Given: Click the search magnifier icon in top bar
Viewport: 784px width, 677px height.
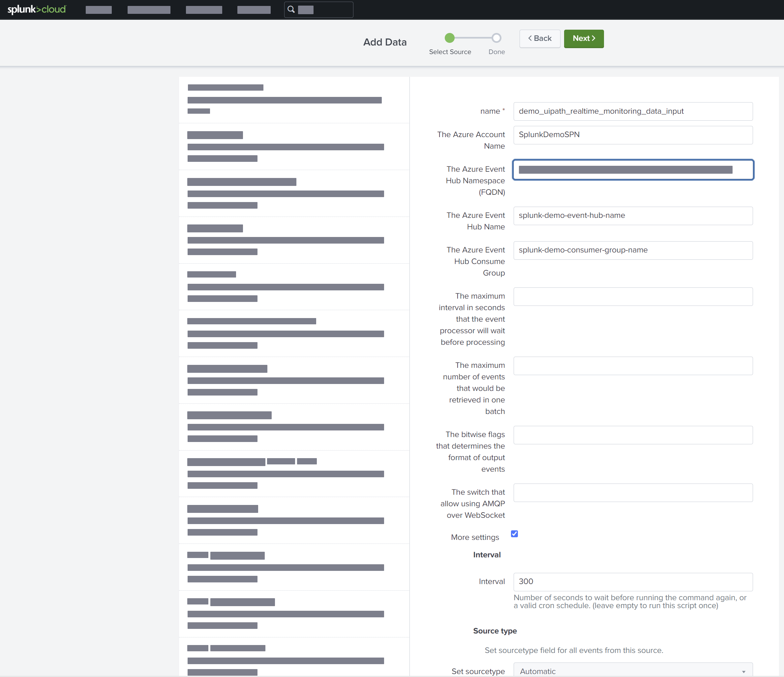Looking at the screenshot, I should click(291, 10).
